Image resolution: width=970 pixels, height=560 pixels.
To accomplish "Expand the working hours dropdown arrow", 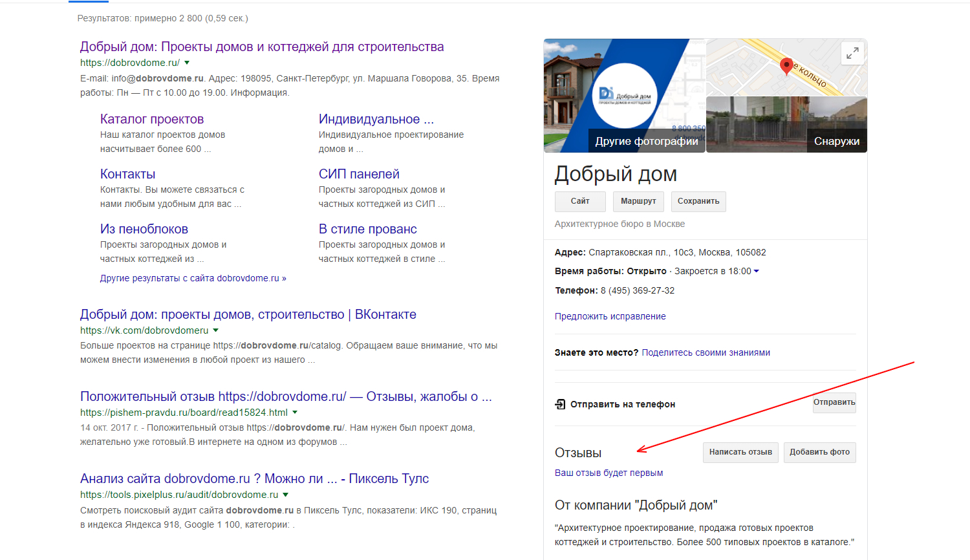I will click(x=757, y=272).
